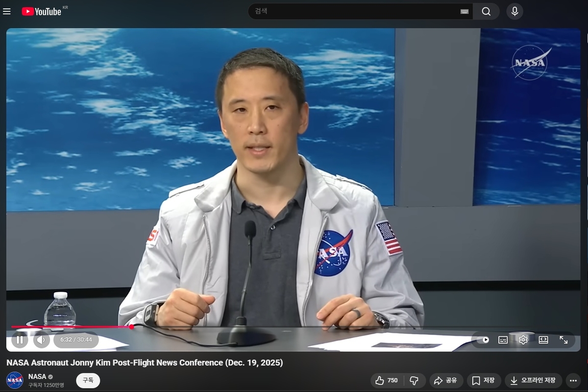Open the player settings gear
This screenshot has width=588, height=392.
point(523,340)
